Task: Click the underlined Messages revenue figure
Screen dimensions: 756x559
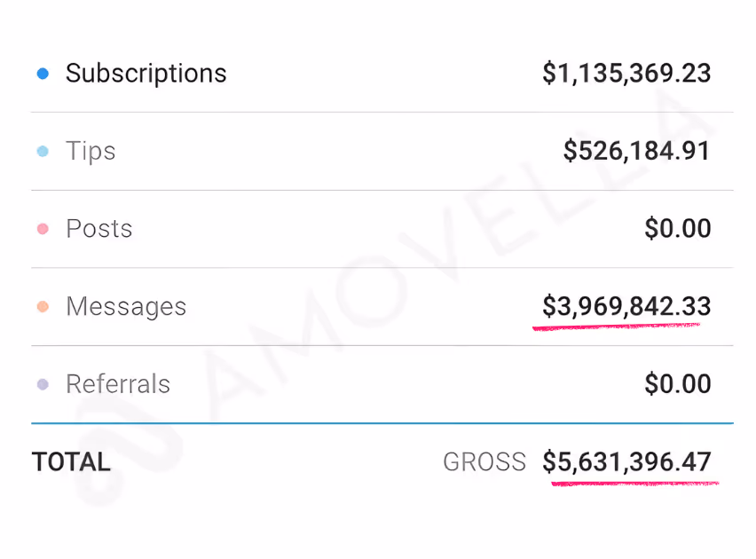Action: point(626,306)
